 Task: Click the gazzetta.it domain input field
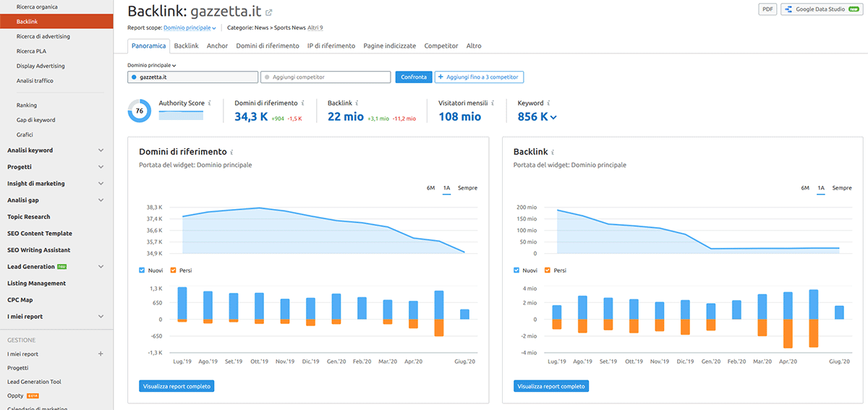pos(192,77)
